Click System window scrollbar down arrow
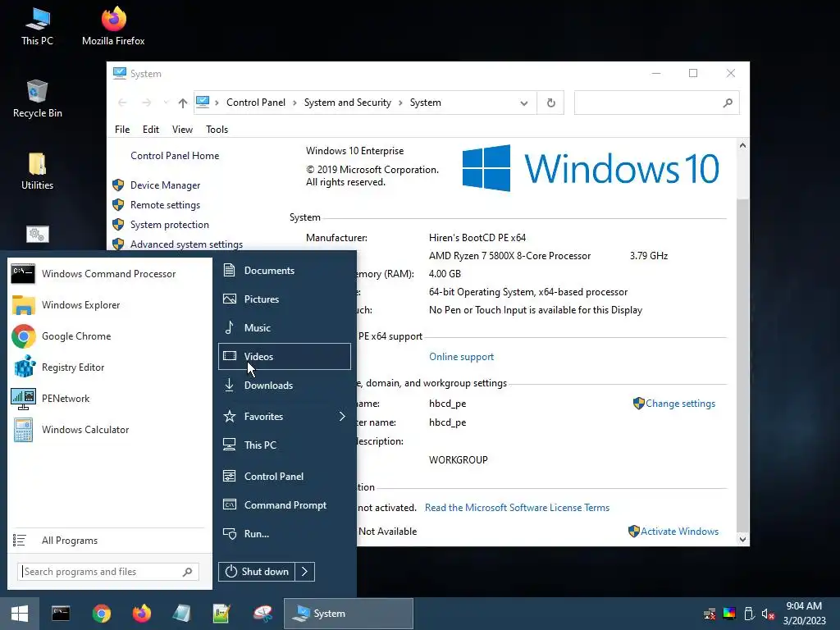Image resolution: width=840 pixels, height=630 pixels. tap(742, 540)
